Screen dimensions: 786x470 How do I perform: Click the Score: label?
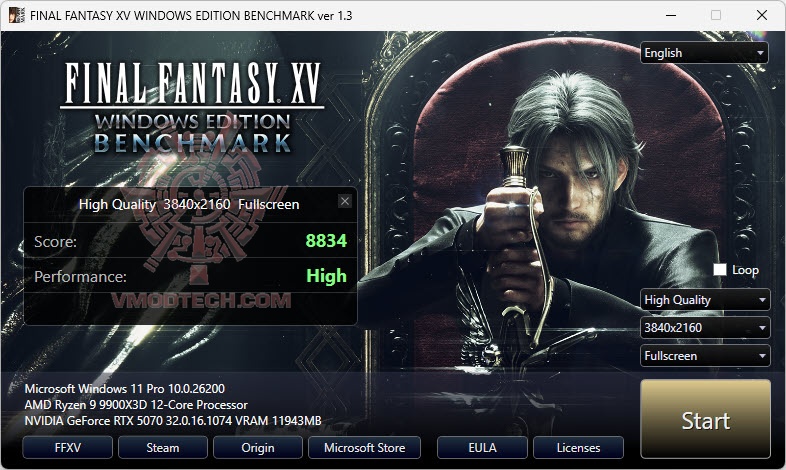tap(55, 242)
